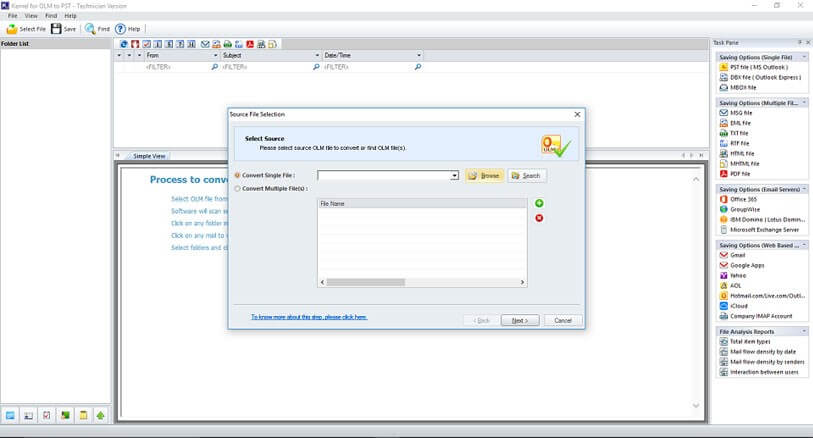Click the Cancel button
The height and width of the screenshot is (438, 813).
click(563, 320)
